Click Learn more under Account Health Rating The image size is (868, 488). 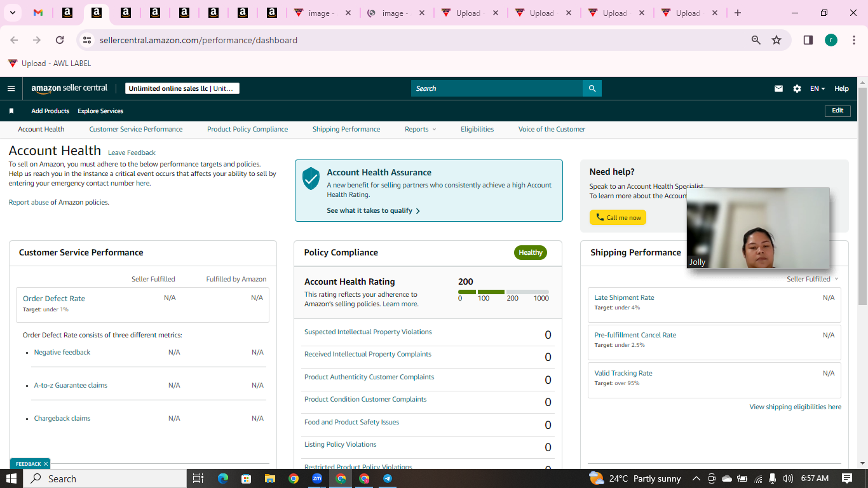[400, 304]
